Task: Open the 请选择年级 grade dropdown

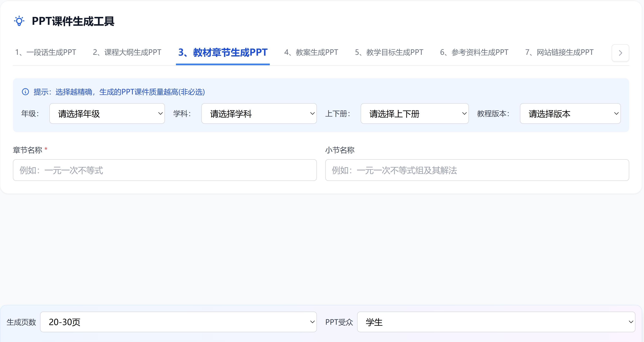Action: (107, 114)
